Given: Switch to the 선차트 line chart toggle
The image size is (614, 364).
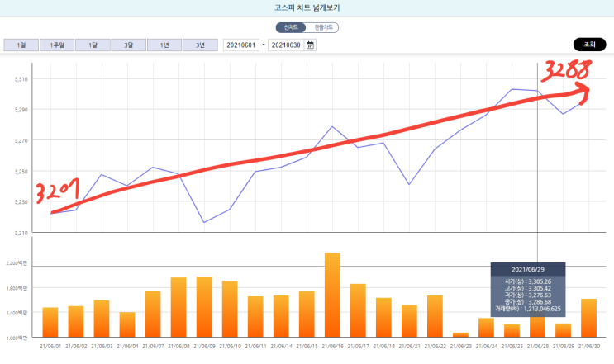Looking at the screenshot, I should [291, 27].
